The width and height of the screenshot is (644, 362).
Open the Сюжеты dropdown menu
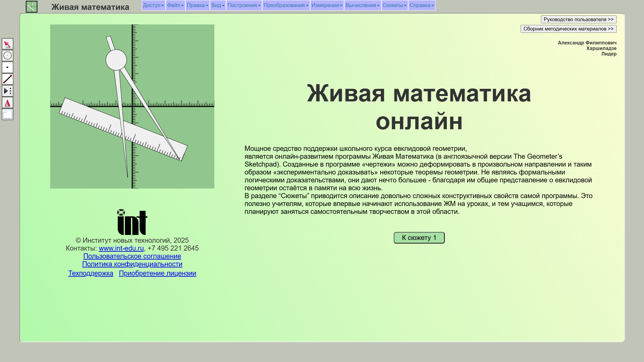[x=394, y=5]
